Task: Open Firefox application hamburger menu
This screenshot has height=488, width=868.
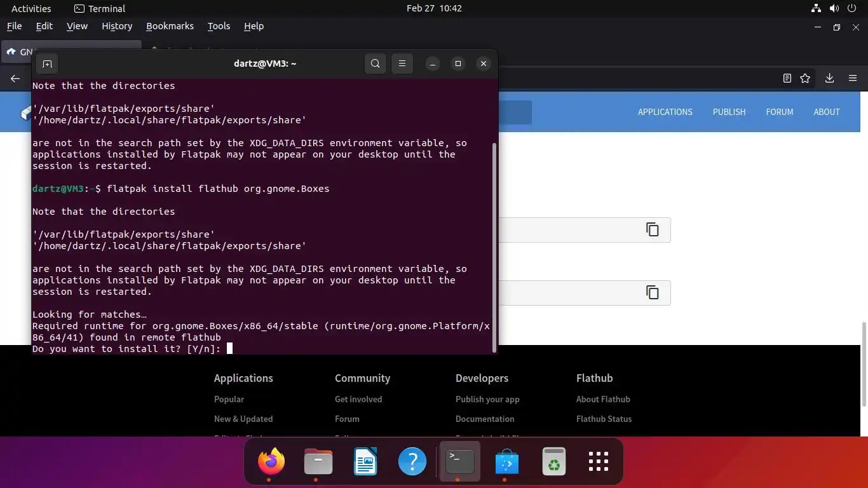Action: (x=853, y=78)
